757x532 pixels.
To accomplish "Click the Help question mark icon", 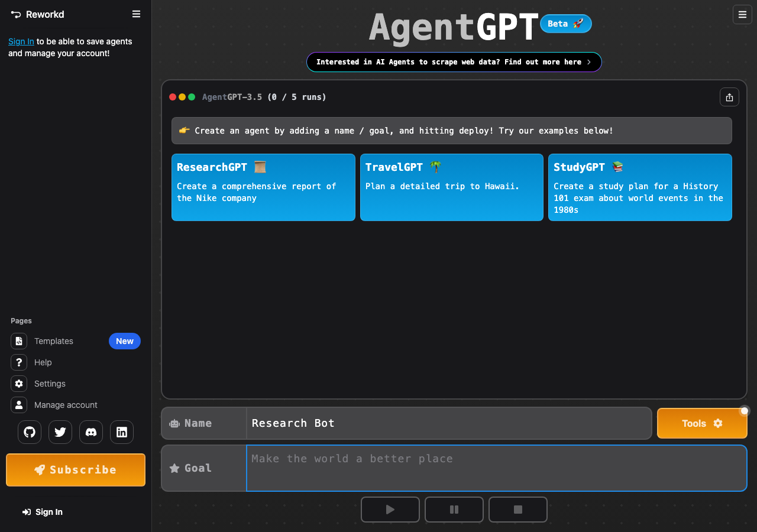I will pyautogui.click(x=19, y=362).
